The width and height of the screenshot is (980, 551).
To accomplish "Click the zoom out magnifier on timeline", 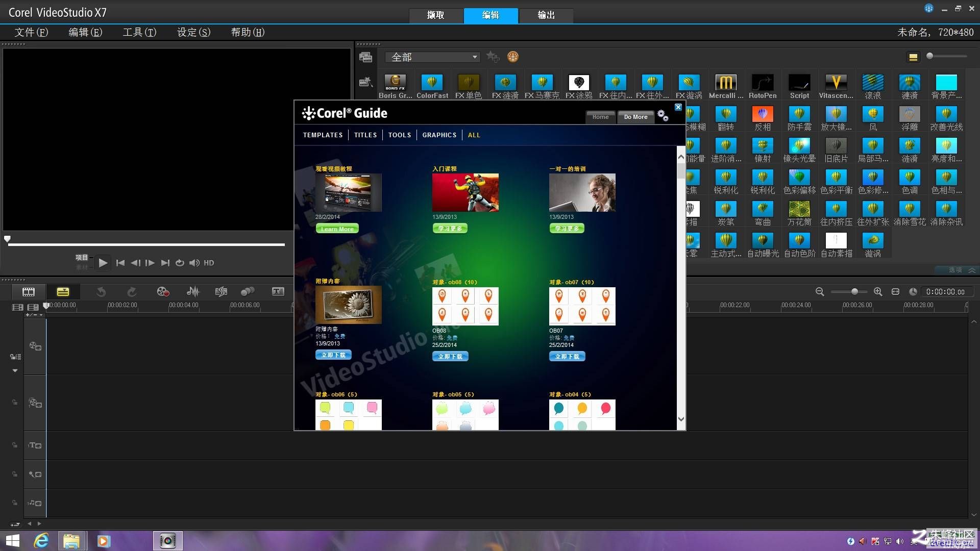I will pyautogui.click(x=820, y=292).
